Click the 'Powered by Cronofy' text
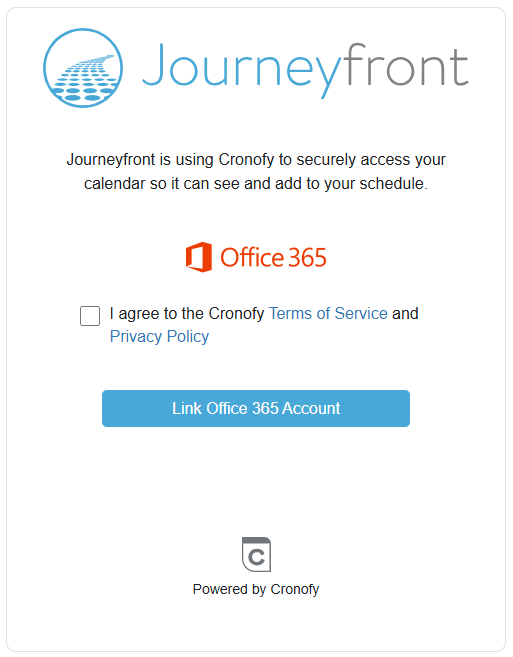This screenshot has width=513, height=657. click(256, 589)
